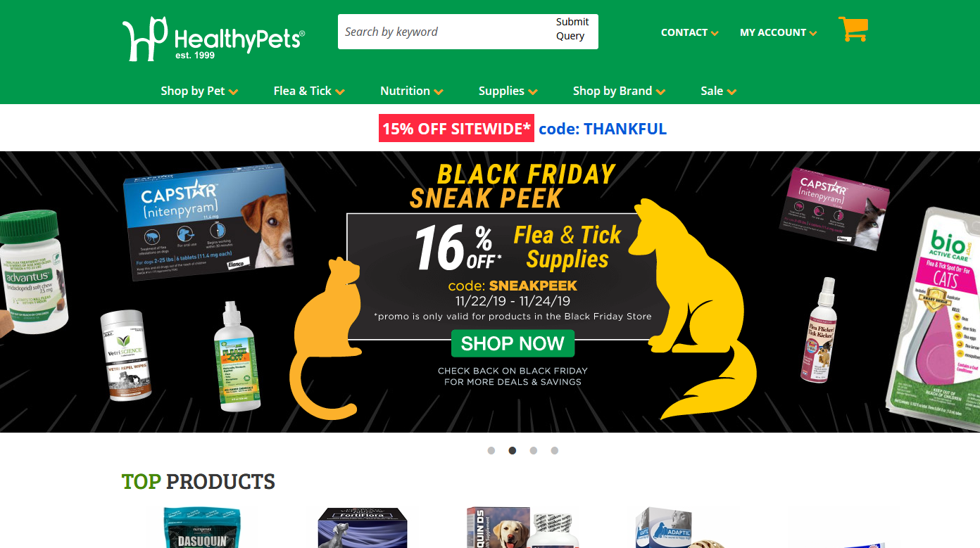Open the Nutrition dropdown menu
Image resolution: width=980 pixels, height=548 pixels.
point(412,91)
